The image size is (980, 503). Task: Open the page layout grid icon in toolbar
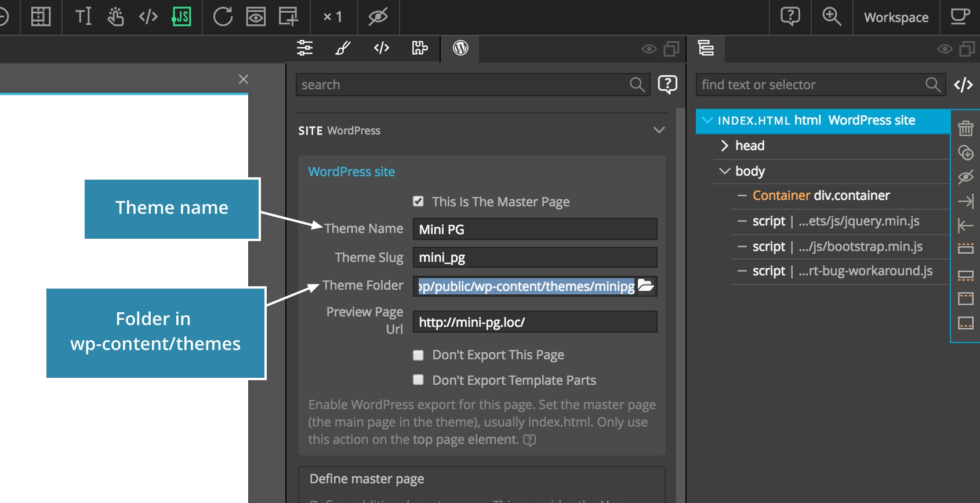pyautogui.click(x=41, y=17)
